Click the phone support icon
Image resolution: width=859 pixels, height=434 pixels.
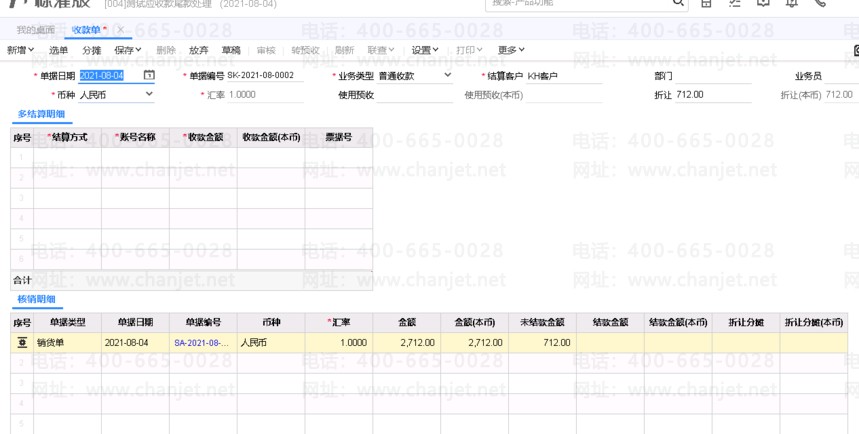[820, 3]
